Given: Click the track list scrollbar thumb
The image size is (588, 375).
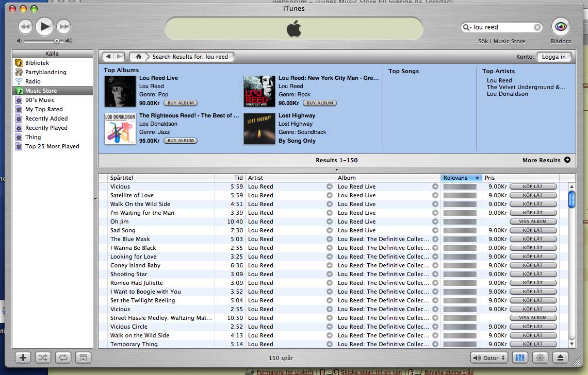Looking at the screenshot, I should click(571, 199).
